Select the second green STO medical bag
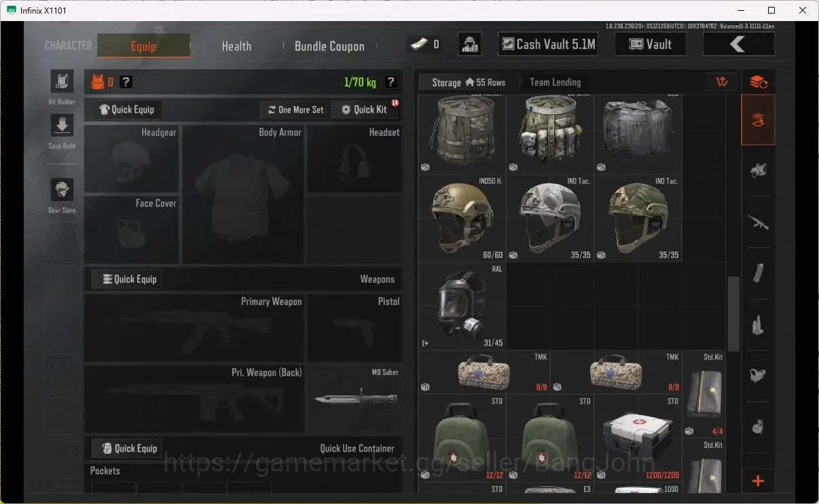This screenshot has height=504, width=819. pos(550,438)
